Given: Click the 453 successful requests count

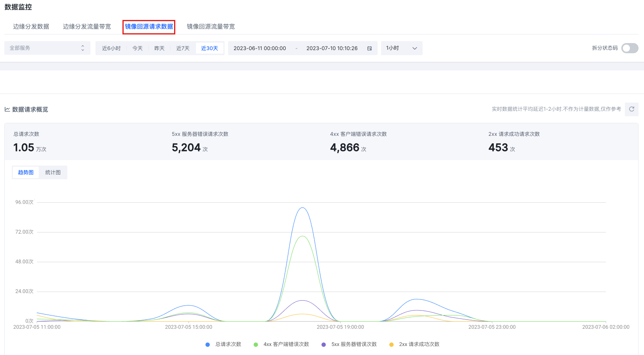Looking at the screenshot, I should pos(502,148).
